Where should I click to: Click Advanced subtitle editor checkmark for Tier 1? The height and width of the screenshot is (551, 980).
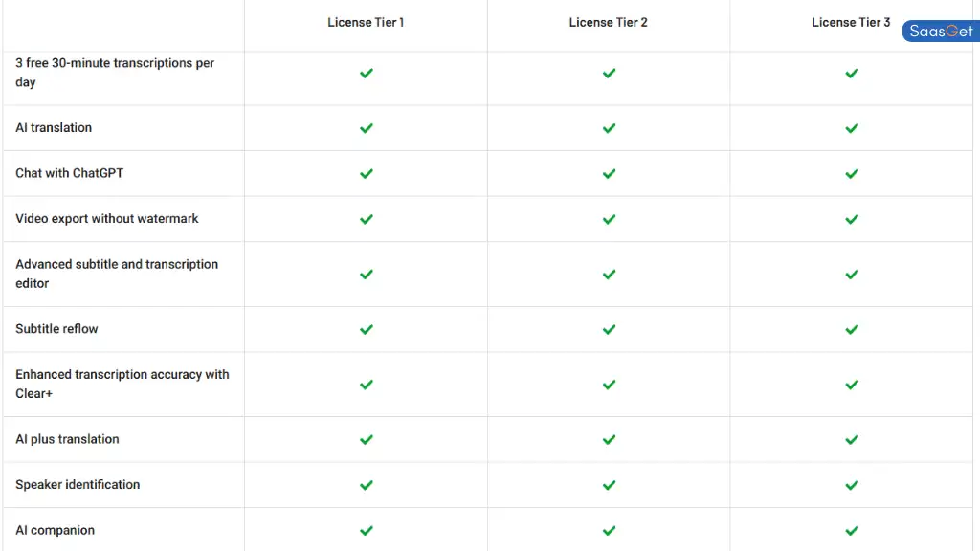(366, 275)
